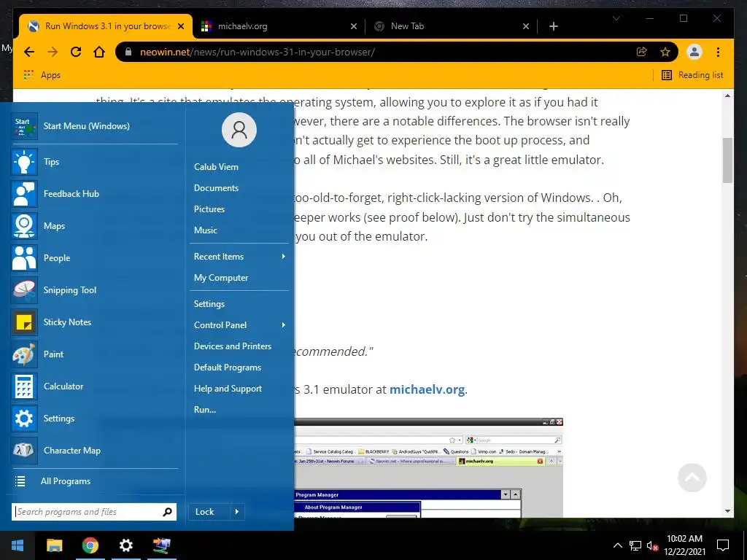Open Sticky Notes icon
The width and height of the screenshot is (747, 560).
tap(24, 322)
